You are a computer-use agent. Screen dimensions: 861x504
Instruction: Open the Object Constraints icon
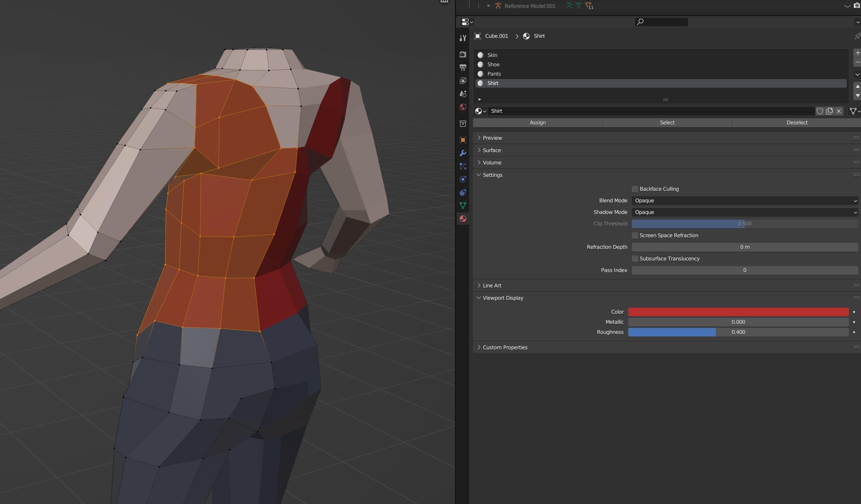pos(463,192)
